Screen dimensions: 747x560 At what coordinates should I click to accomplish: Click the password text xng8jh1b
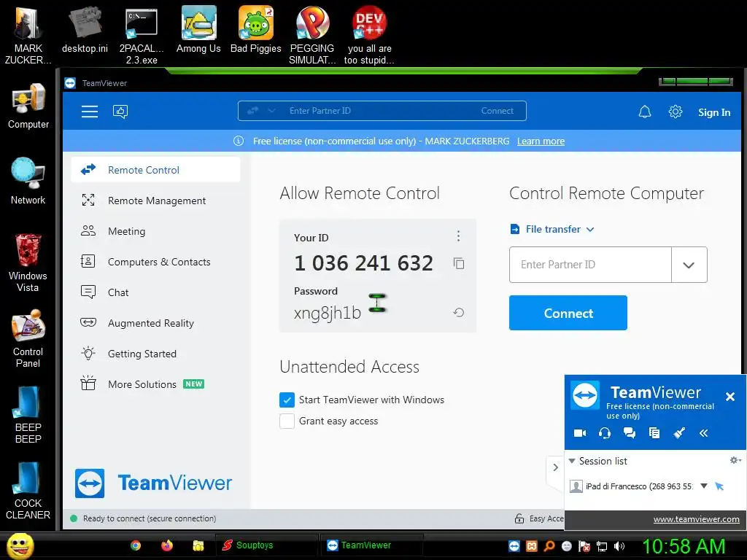(x=328, y=313)
